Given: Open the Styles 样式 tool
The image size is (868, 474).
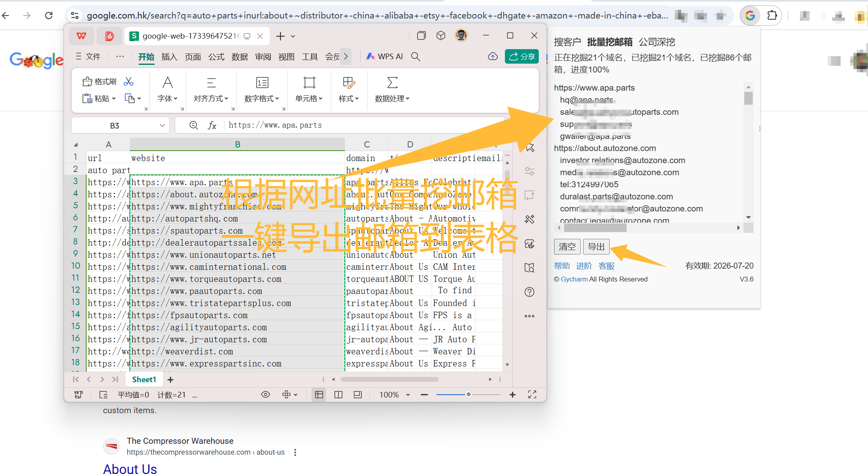Looking at the screenshot, I should click(x=349, y=89).
